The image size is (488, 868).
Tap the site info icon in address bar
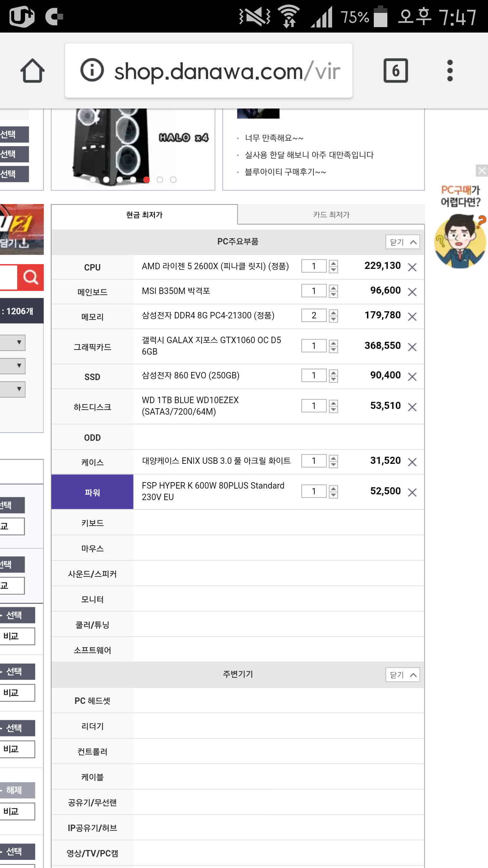pos(92,70)
